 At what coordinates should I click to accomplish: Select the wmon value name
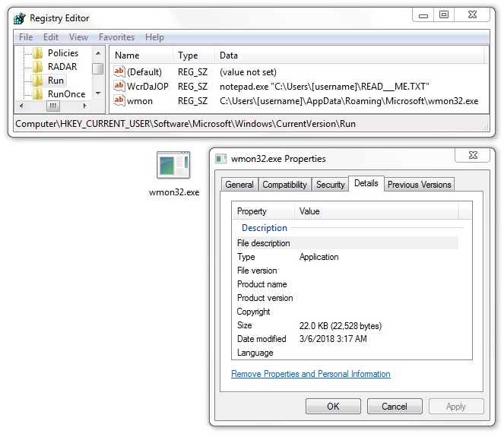(x=140, y=101)
